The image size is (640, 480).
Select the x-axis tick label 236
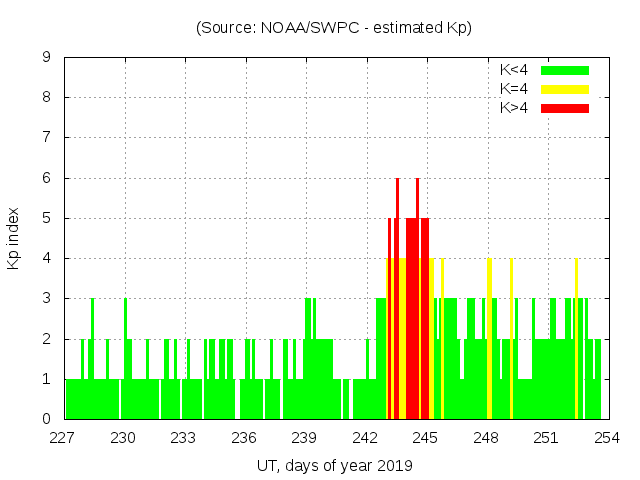[x=244, y=438]
